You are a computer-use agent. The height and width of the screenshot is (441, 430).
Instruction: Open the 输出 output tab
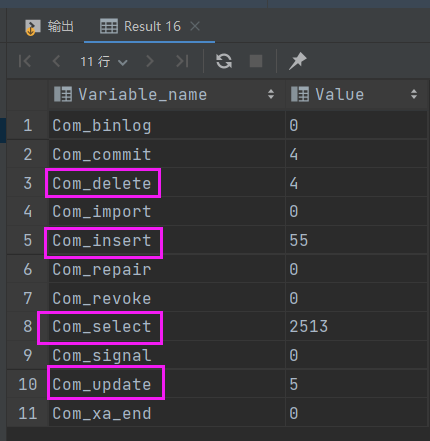tap(49, 26)
